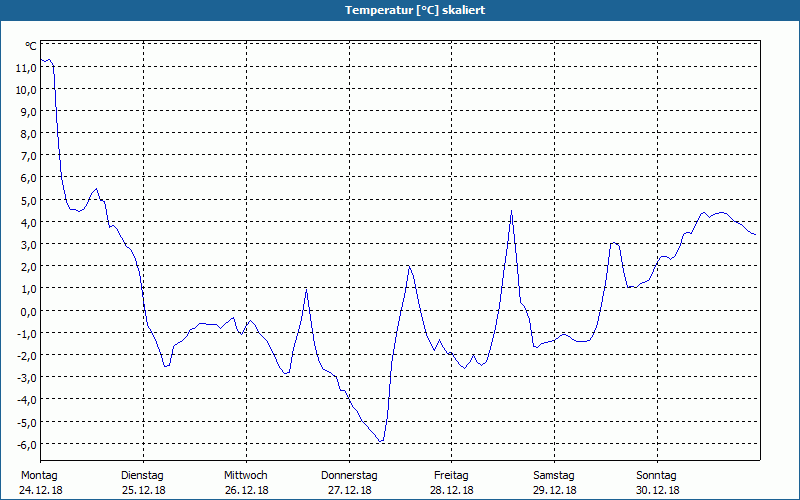
Task: Click the -6,0 y-axis value label
Action: click(26, 444)
